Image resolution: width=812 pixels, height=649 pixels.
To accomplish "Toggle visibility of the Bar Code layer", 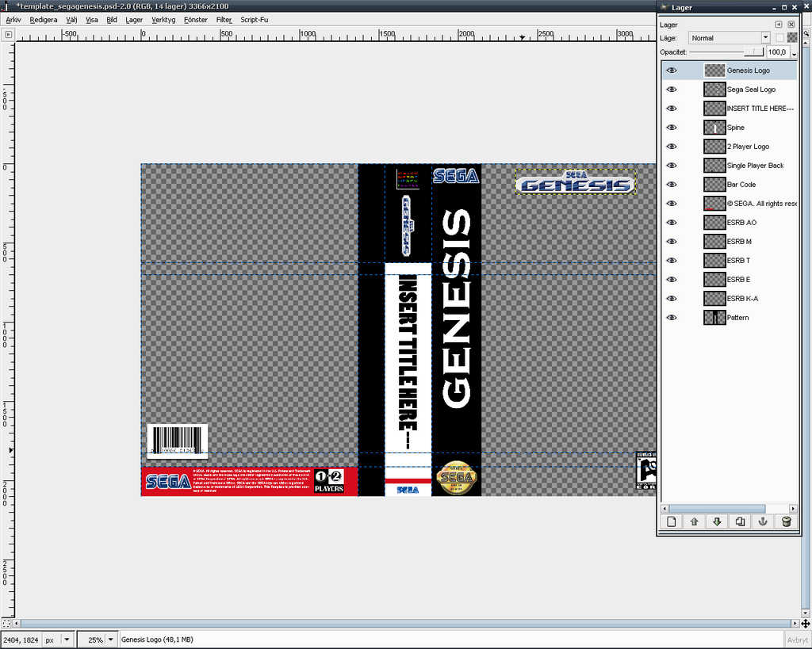I will (672, 185).
